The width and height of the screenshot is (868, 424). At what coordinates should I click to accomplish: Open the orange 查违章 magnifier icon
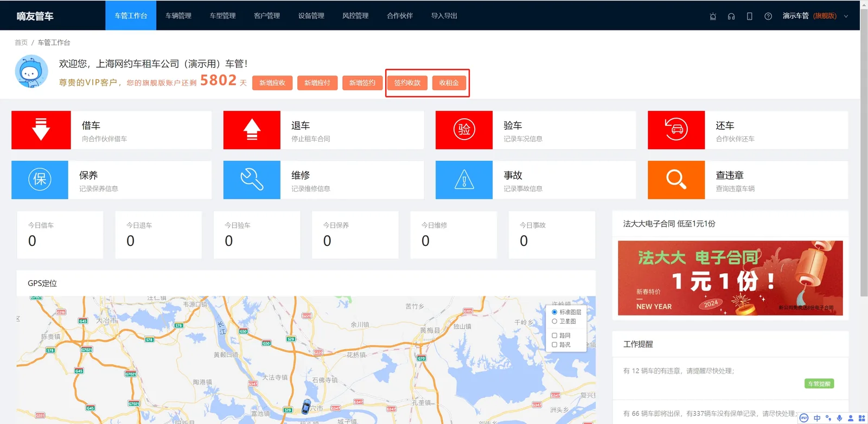tap(676, 180)
